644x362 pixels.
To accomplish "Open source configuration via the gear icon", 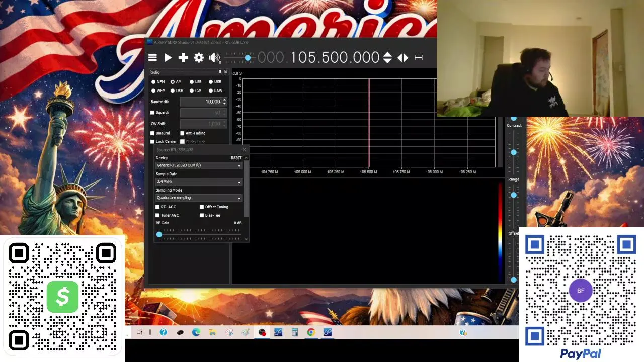I will point(199,58).
